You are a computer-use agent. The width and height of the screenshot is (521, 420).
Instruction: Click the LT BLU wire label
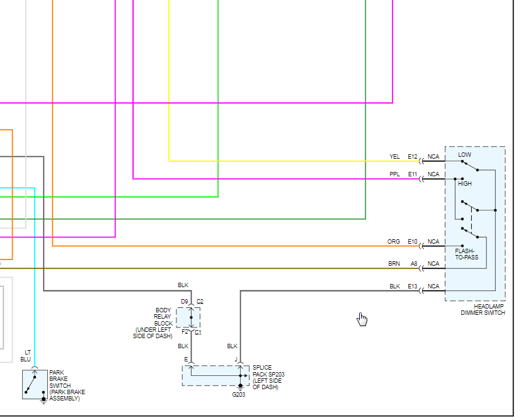(x=26, y=356)
